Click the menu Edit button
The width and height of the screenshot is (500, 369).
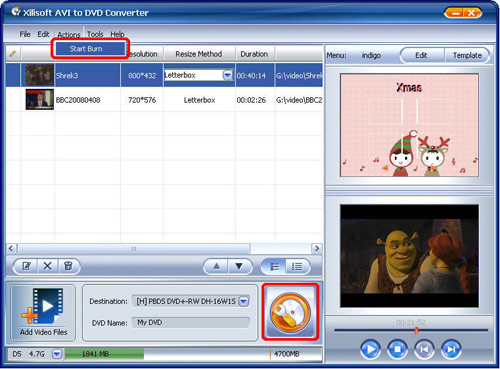click(x=421, y=55)
